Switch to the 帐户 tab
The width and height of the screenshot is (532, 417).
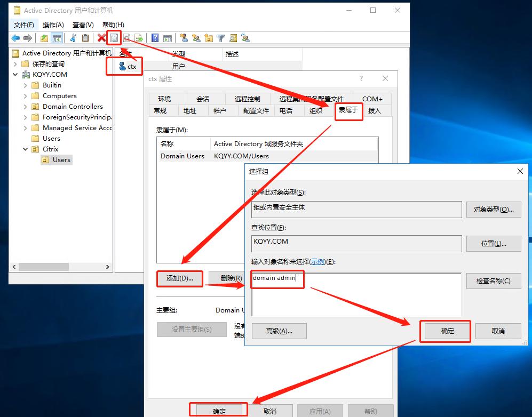tap(220, 110)
